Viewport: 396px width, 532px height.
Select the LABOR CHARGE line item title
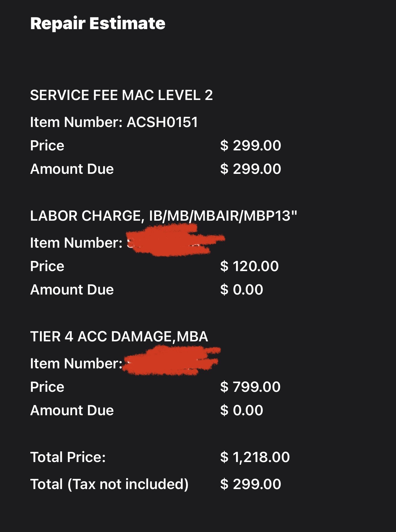point(163,216)
